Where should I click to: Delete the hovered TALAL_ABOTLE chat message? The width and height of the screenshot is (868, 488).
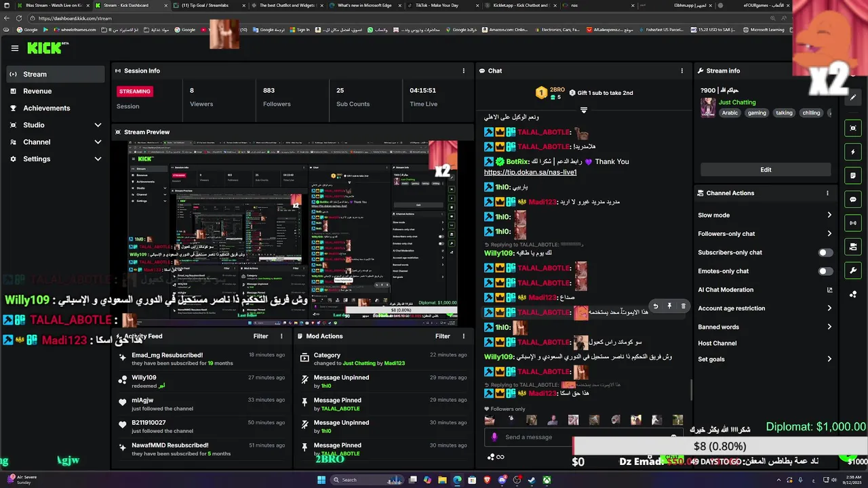click(683, 306)
